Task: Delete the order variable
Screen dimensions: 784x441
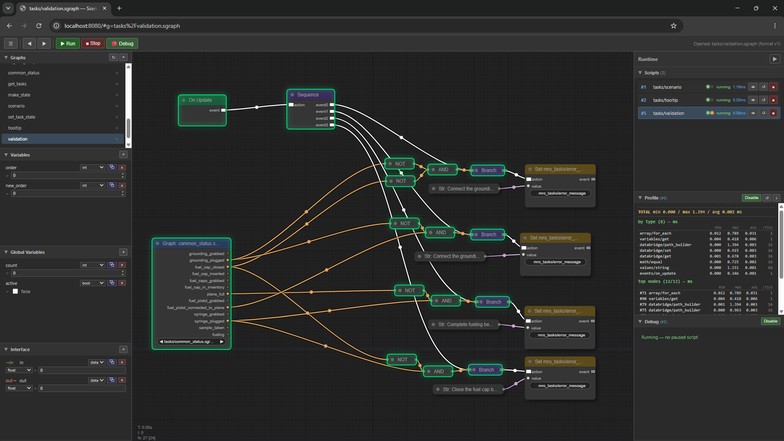Action: tap(122, 168)
